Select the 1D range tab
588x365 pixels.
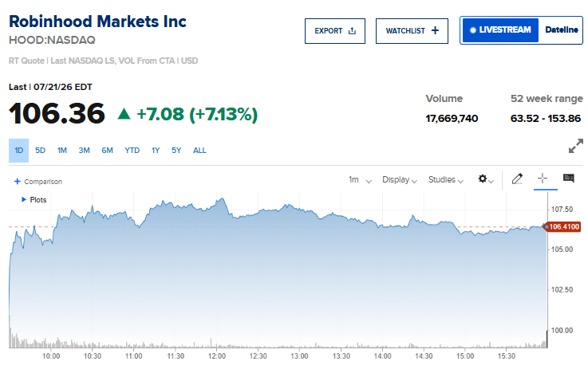point(19,151)
